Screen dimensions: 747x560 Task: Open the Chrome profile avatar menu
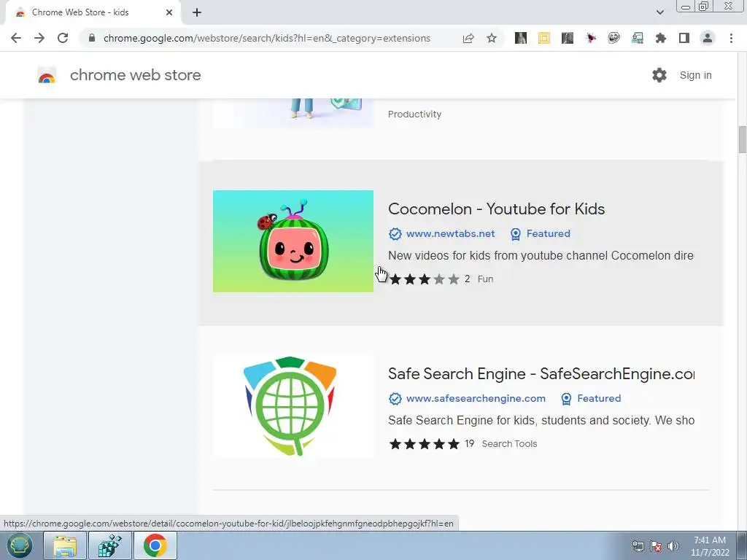pos(708,38)
